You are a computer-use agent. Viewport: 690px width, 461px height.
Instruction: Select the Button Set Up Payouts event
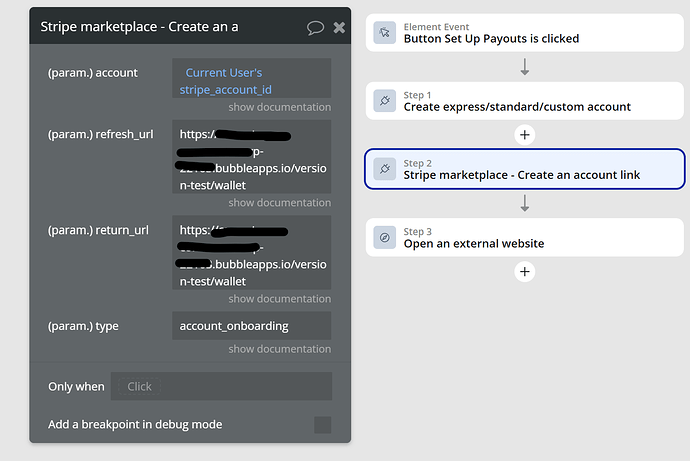click(525, 33)
